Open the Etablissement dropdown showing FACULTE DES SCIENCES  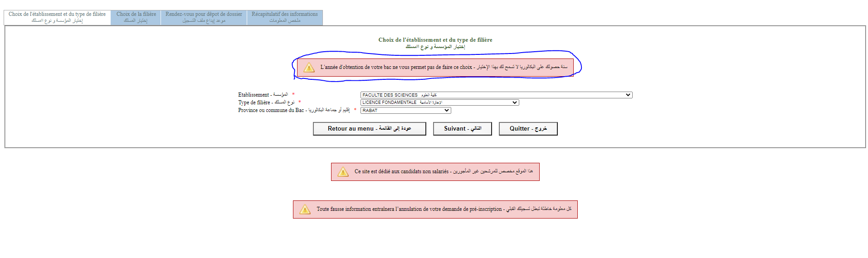496,95
